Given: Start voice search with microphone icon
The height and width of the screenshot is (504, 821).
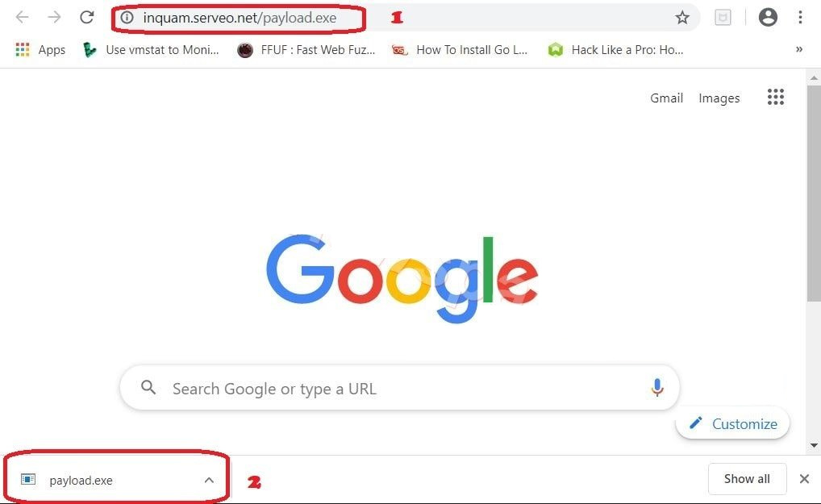Looking at the screenshot, I should click(657, 388).
